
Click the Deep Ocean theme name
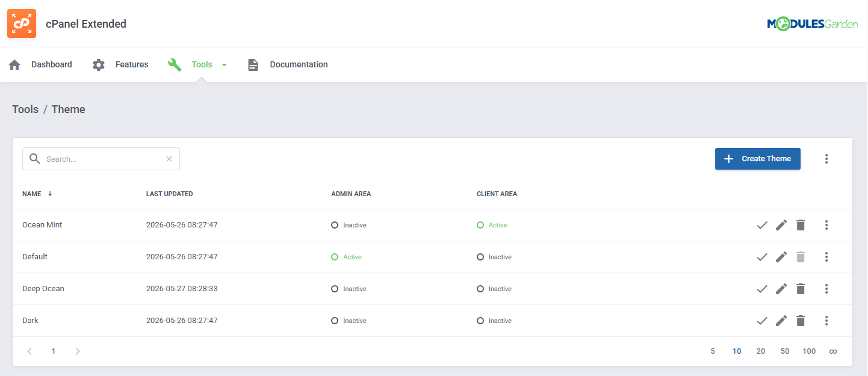point(43,289)
